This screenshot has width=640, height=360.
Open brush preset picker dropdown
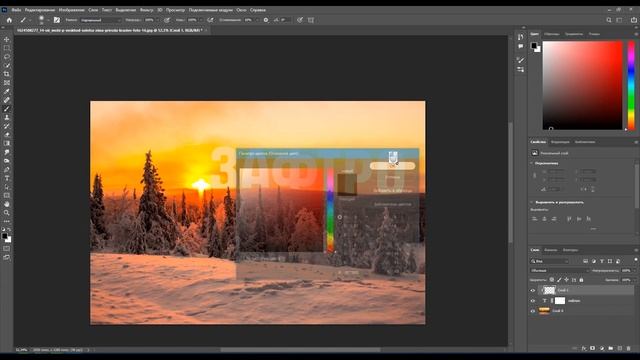point(47,20)
